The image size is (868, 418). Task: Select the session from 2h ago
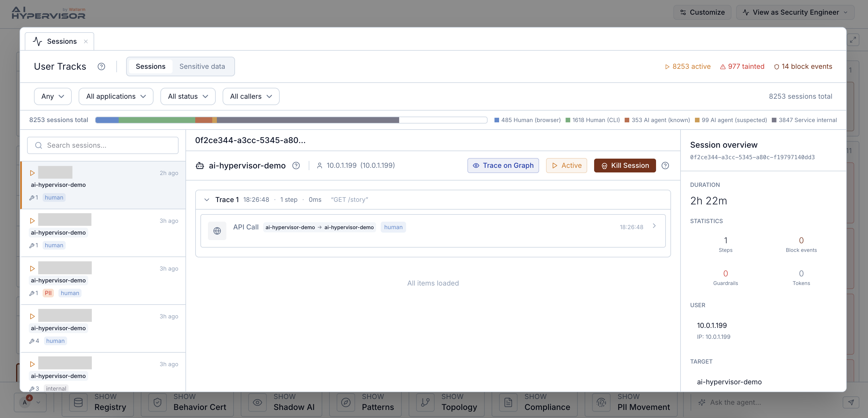point(103,185)
